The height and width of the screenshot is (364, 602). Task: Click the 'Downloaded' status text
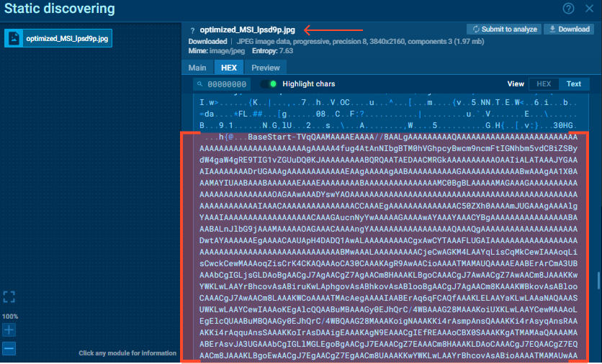(x=207, y=42)
